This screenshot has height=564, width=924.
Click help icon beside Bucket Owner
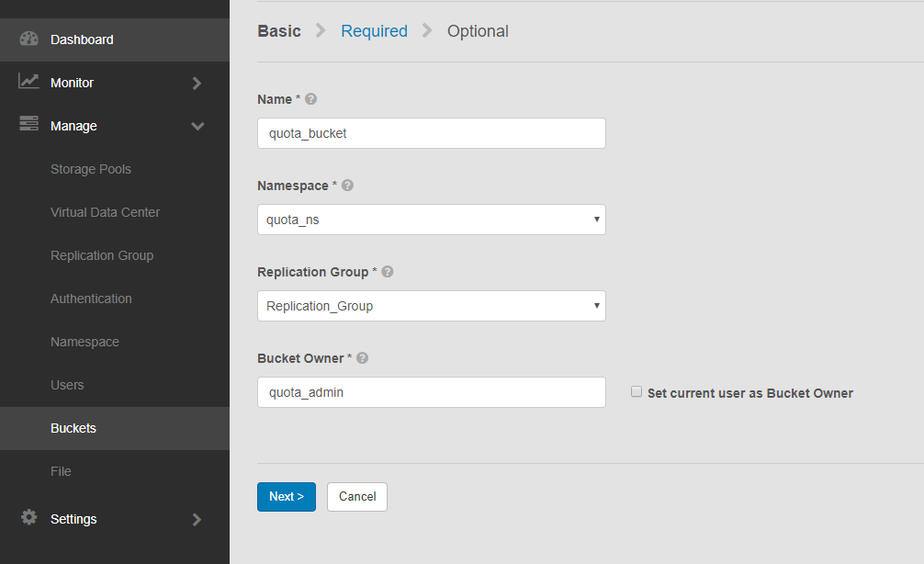point(362,358)
